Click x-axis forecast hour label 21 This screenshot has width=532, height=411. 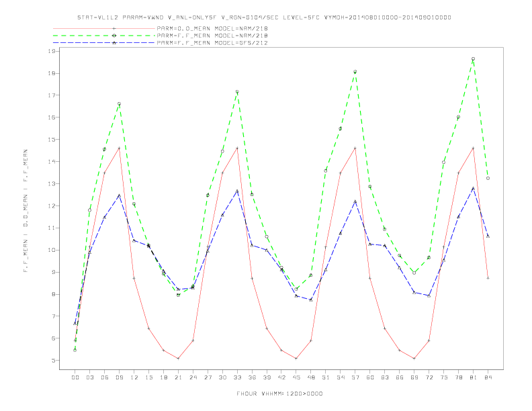178,377
